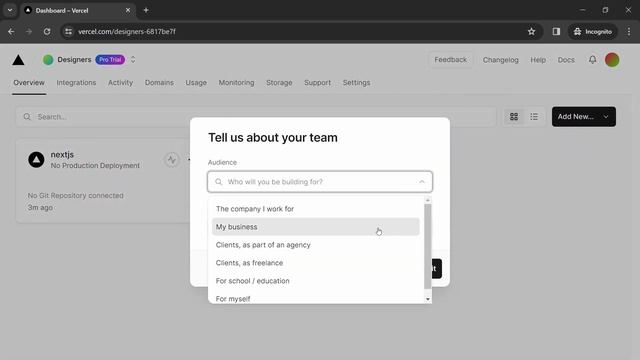Click the nextjs project logo icon

36,160
